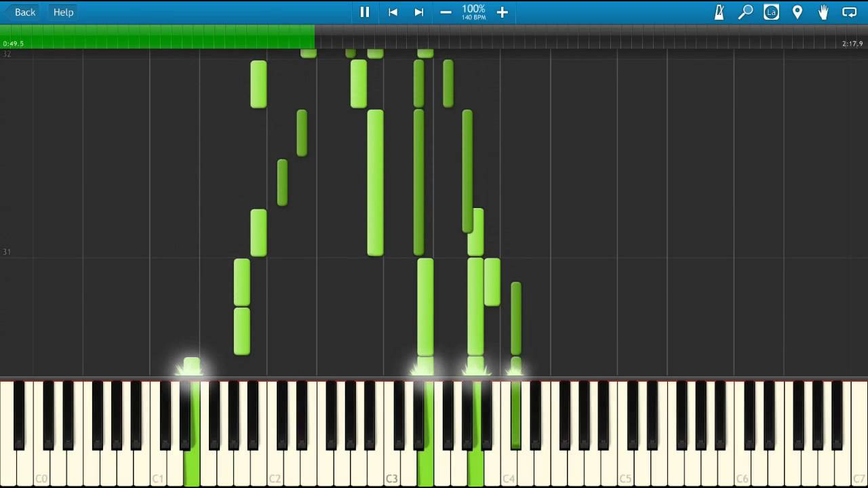The image size is (868, 488).
Task: Open the hands selection icon
Action: click(823, 12)
